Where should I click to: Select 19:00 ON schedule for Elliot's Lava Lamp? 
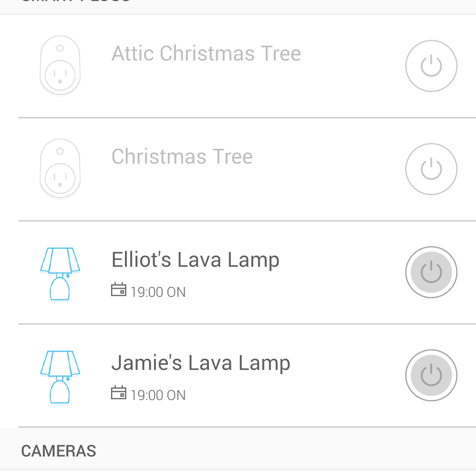[158, 292]
